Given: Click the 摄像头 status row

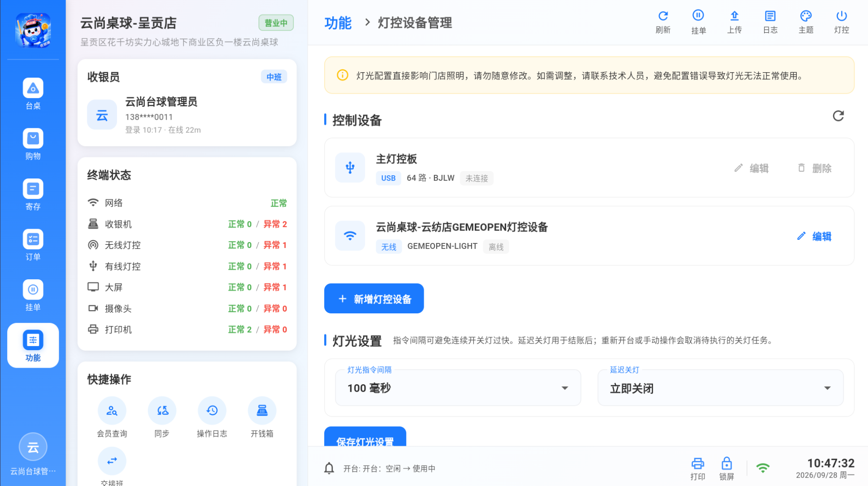Looking at the screenshot, I should pyautogui.click(x=187, y=308).
